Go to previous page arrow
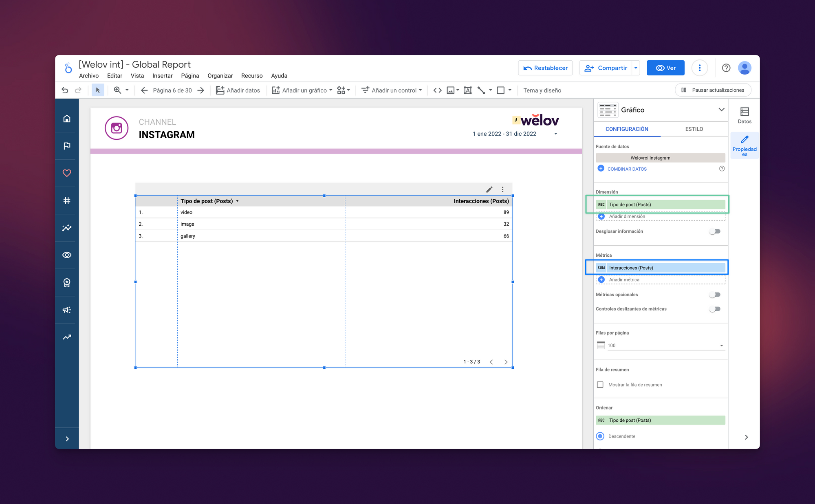The image size is (815, 504). tap(144, 90)
